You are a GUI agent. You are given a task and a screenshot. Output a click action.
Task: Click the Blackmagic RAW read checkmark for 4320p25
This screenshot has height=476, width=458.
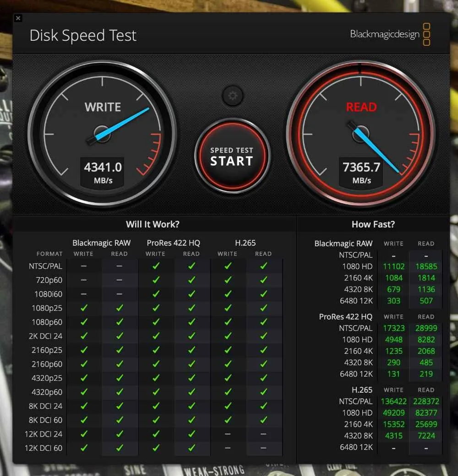coord(120,378)
